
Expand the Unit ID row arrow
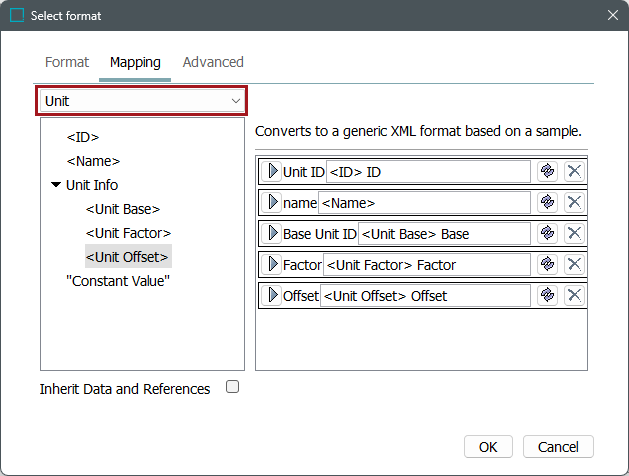point(272,171)
